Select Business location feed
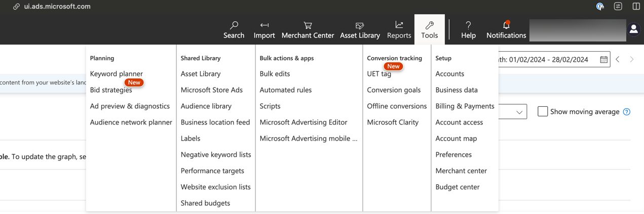 pos(215,122)
